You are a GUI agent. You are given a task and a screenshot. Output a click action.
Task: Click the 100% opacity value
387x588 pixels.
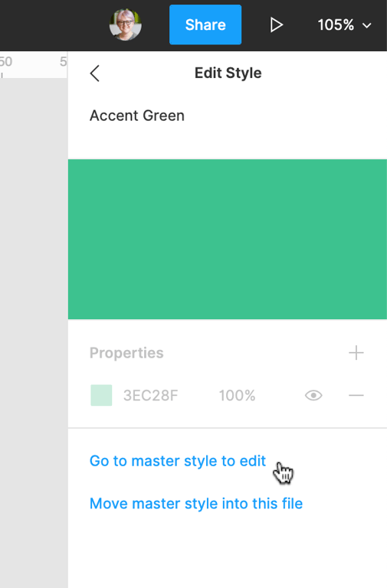point(238,396)
